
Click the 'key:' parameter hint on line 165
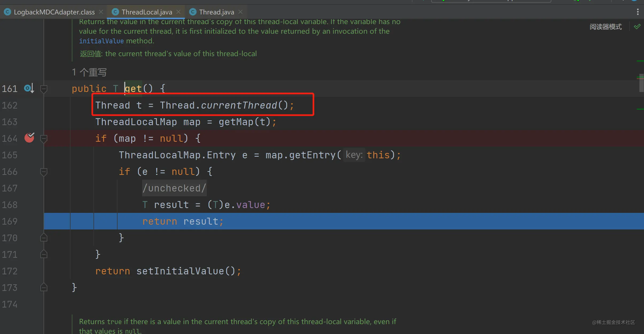[x=354, y=155]
